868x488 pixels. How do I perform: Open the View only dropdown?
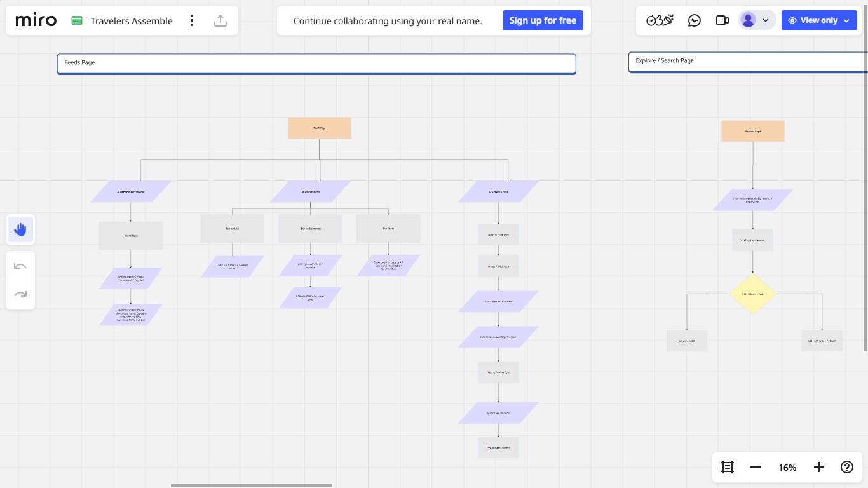[x=819, y=20]
